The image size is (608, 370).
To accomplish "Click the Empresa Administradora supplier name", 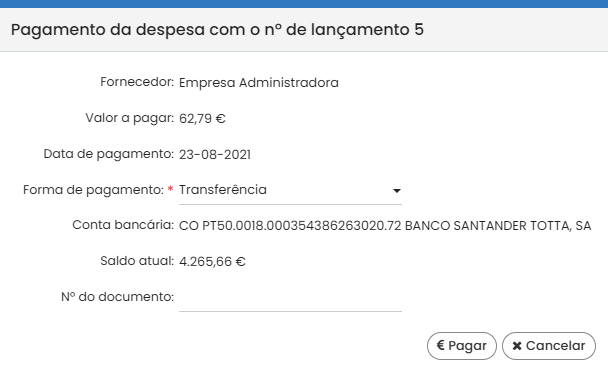I will click(x=259, y=83).
